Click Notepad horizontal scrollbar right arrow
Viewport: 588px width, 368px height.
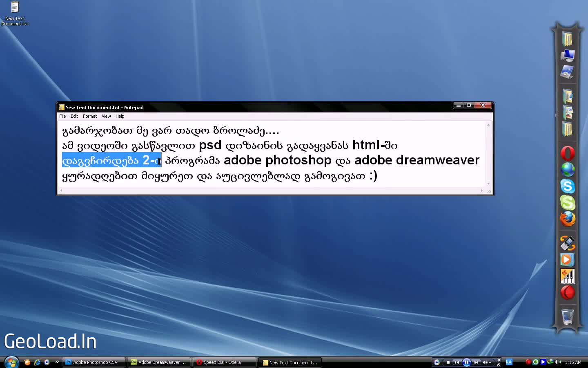point(482,190)
